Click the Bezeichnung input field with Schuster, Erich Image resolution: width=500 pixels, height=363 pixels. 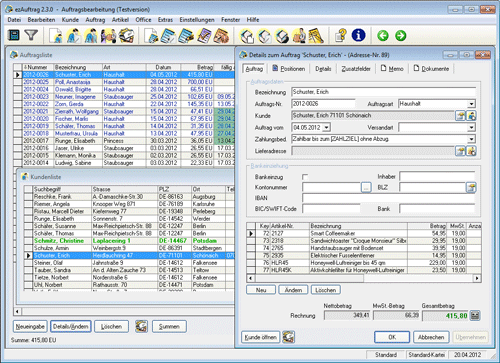[x=383, y=92]
